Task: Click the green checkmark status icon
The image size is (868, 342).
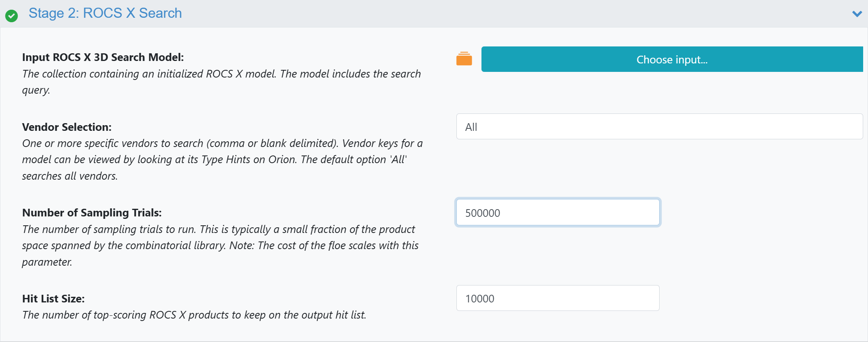Action: (11, 16)
